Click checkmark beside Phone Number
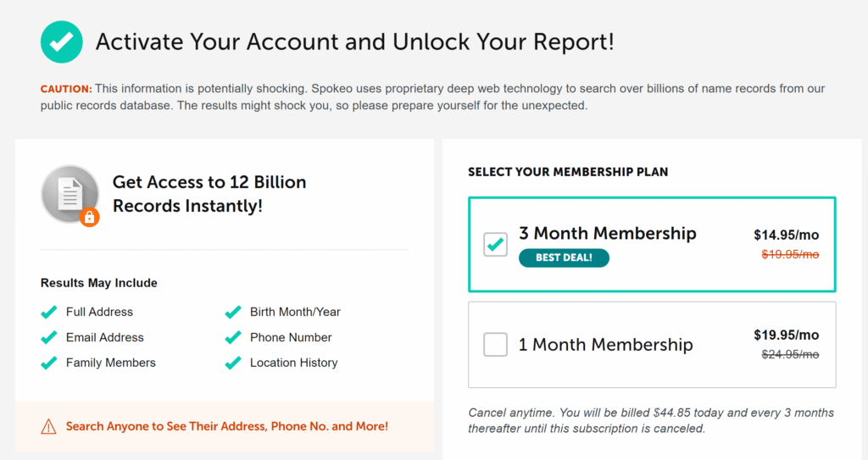The image size is (868, 460). [233, 338]
